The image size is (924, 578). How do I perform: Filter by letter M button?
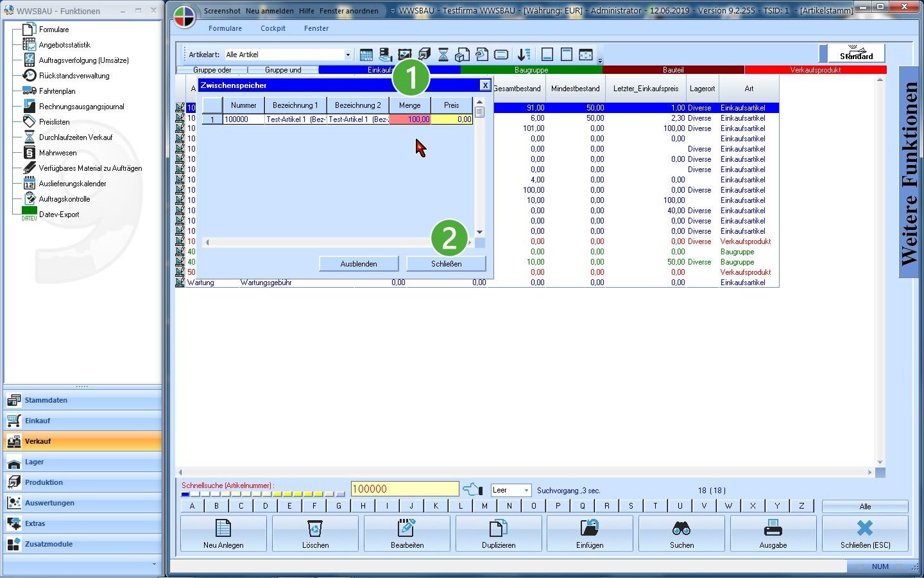click(x=484, y=506)
